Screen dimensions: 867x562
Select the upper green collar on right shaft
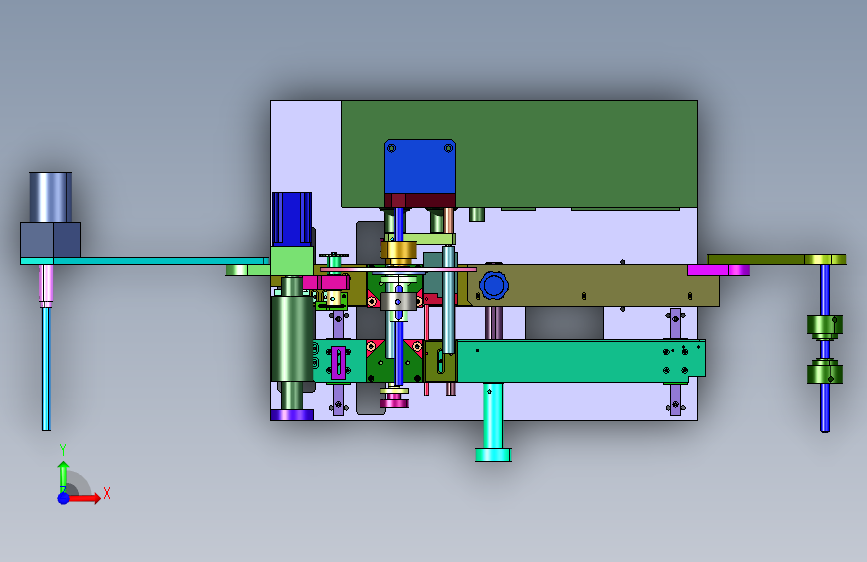[x=825, y=326]
